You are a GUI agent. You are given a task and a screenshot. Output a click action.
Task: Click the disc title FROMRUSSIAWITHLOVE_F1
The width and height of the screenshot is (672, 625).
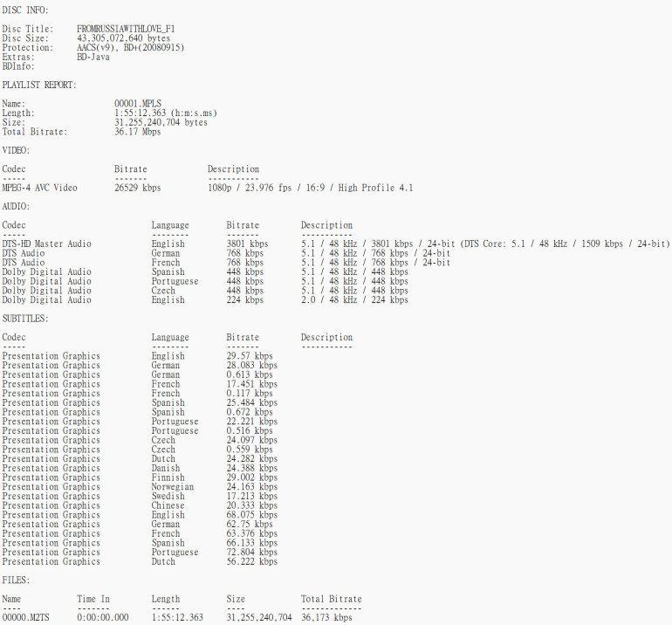126,29
